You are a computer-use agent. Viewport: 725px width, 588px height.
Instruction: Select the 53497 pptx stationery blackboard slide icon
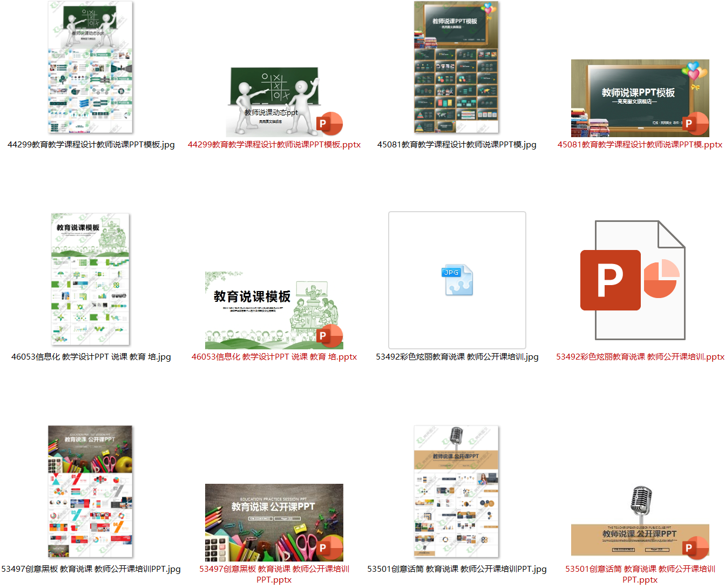274,522
